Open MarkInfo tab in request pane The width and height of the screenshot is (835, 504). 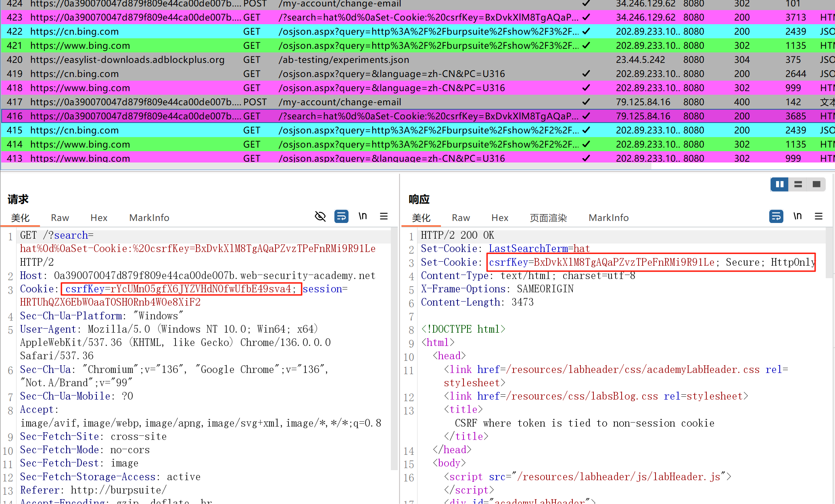point(149,218)
